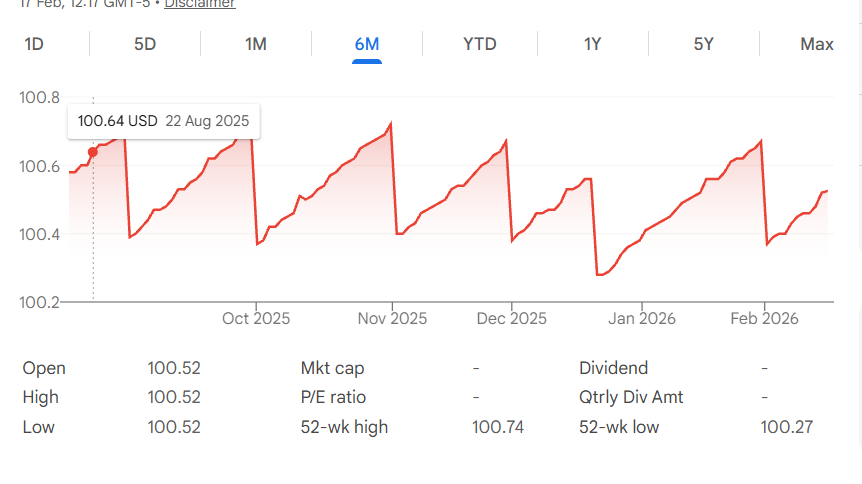Switch chart to YTD view
Image resolution: width=862 pixels, height=484 pixels.
(x=480, y=44)
